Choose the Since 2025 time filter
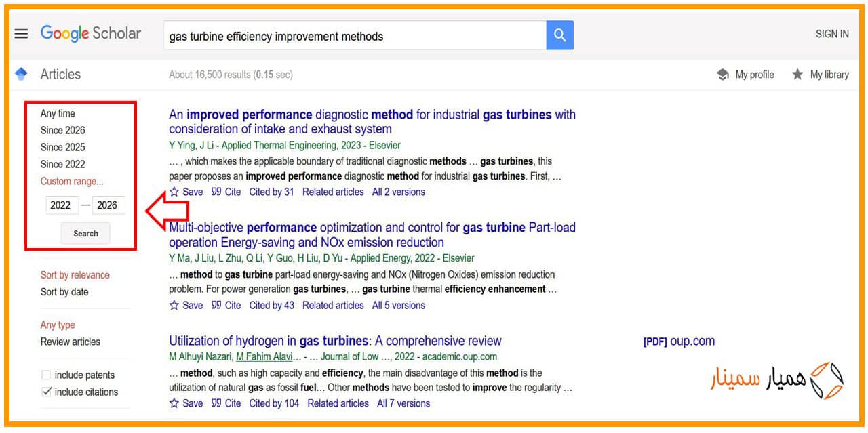Image resolution: width=868 pixels, height=433 pixels. click(x=62, y=147)
